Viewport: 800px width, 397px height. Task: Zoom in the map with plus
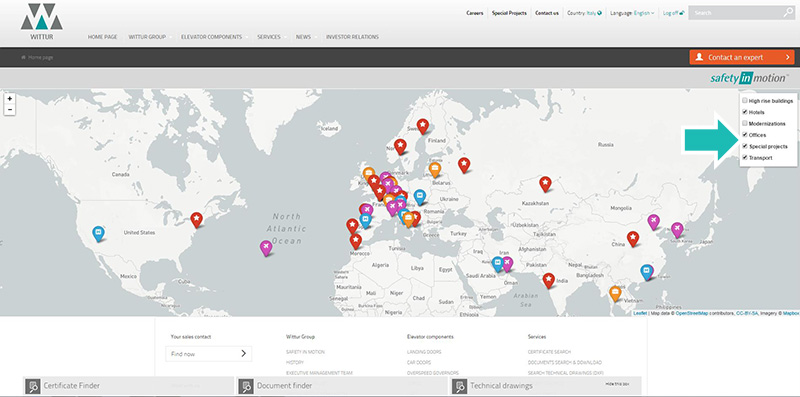coord(10,98)
